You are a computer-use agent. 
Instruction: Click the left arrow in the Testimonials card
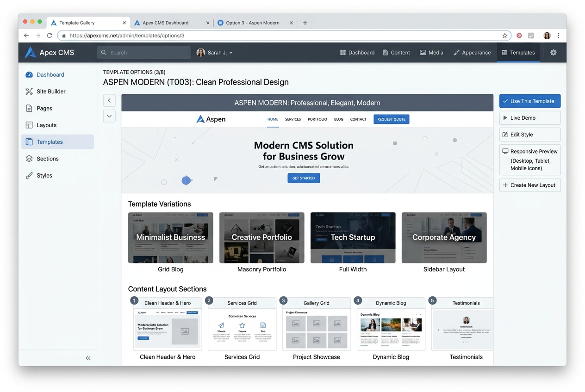point(438,331)
